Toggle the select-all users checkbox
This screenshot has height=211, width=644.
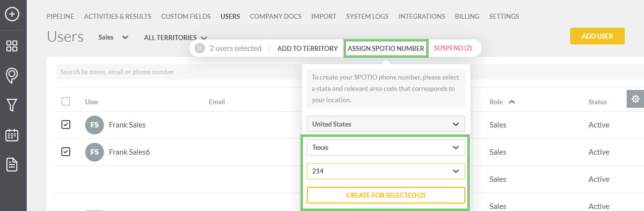point(66,101)
